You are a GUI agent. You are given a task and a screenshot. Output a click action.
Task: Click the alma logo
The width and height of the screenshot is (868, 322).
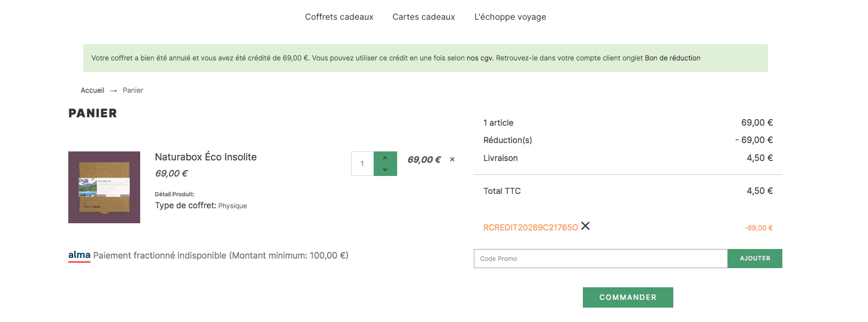[x=79, y=256]
